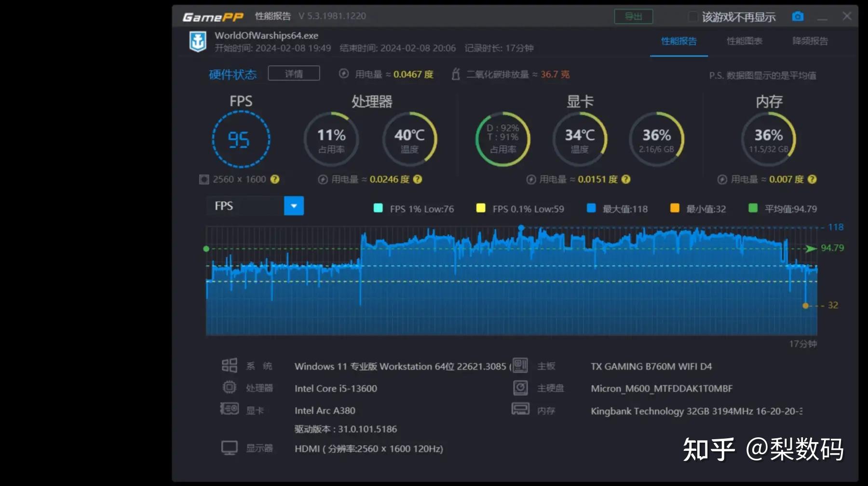
Task: Click the driver version 31.0.101.5186 text
Action: (x=346, y=429)
